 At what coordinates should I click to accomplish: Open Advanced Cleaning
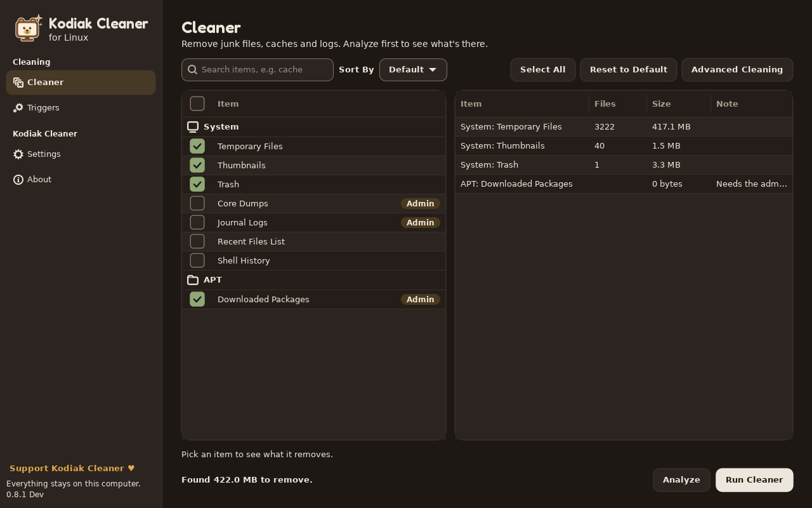click(737, 70)
